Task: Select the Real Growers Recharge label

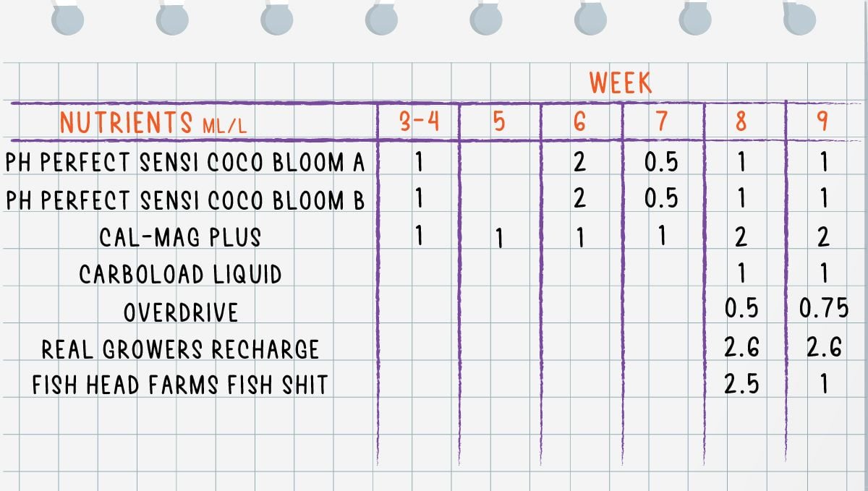Action: coord(180,350)
